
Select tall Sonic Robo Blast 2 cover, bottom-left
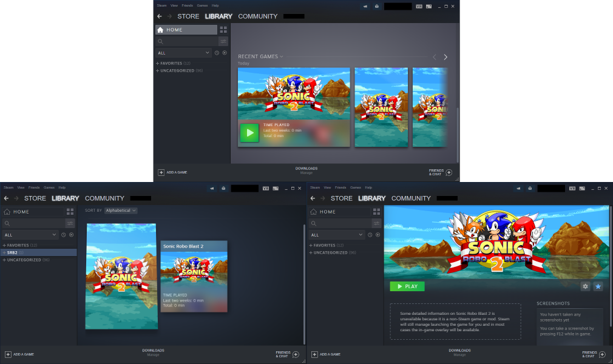point(121,276)
